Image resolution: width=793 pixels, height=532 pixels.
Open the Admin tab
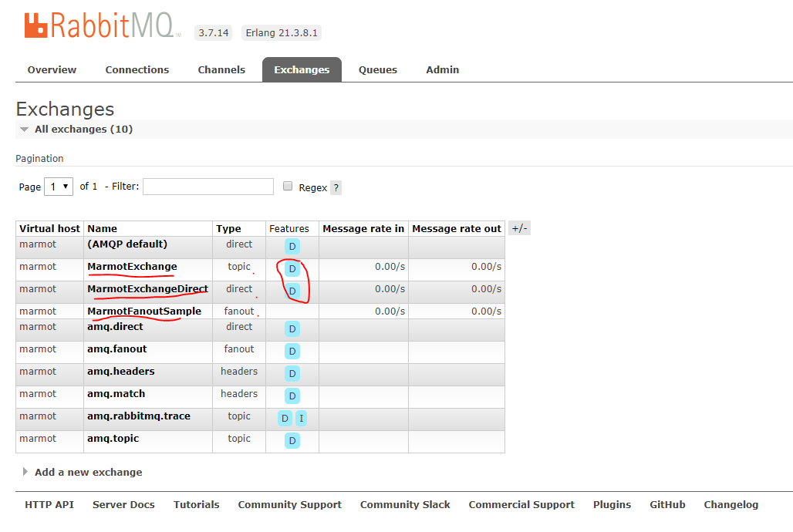[x=443, y=70]
